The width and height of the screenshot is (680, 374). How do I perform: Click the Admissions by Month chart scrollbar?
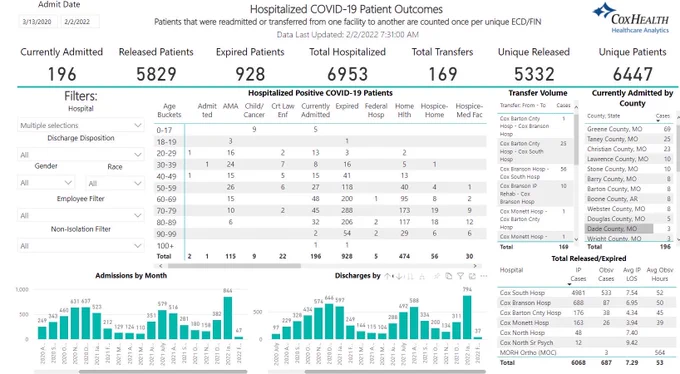point(163,372)
